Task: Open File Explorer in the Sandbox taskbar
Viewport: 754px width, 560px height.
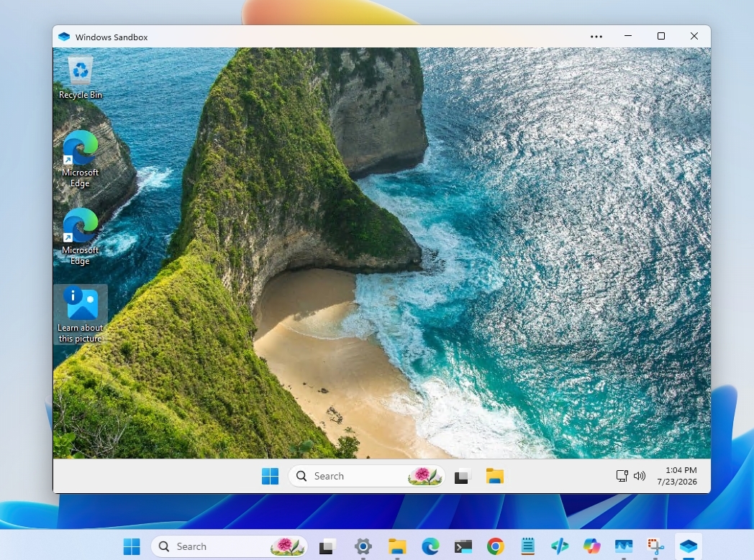Action: (494, 476)
